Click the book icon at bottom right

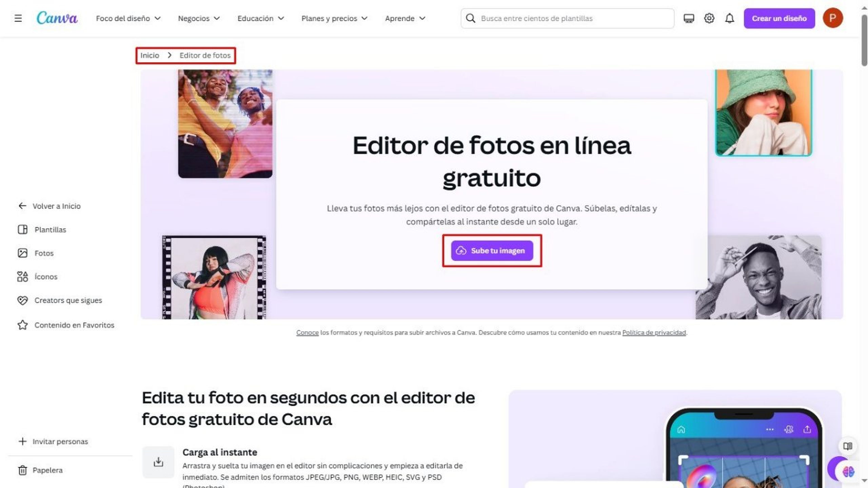click(848, 446)
